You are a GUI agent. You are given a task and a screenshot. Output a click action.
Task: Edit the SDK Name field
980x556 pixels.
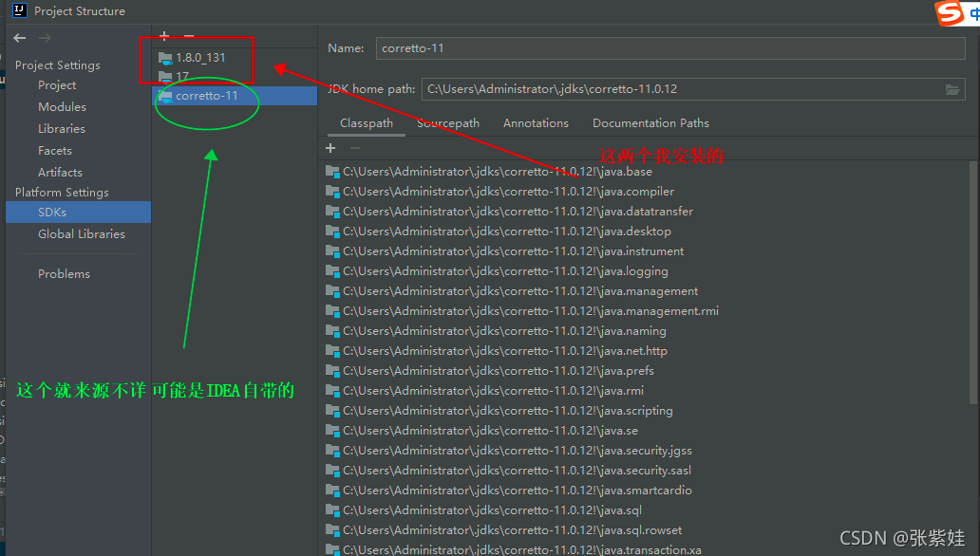670,48
